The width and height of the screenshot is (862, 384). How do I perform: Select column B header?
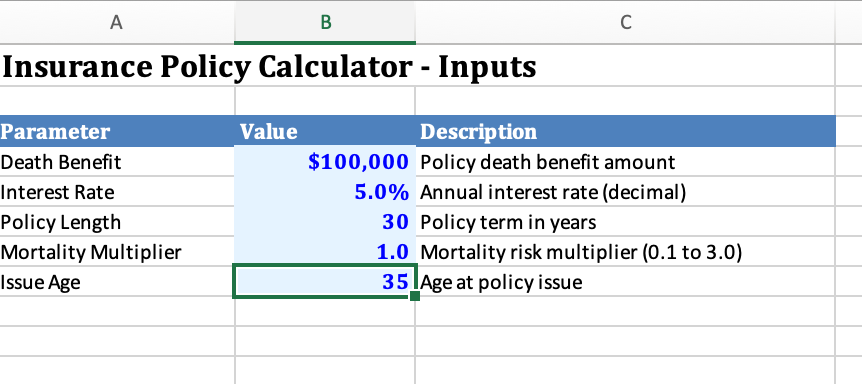point(325,22)
